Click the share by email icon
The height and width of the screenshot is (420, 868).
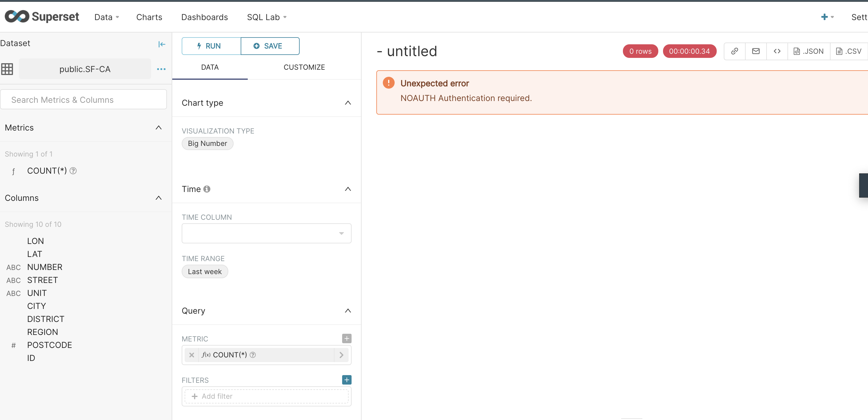click(755, 51)
